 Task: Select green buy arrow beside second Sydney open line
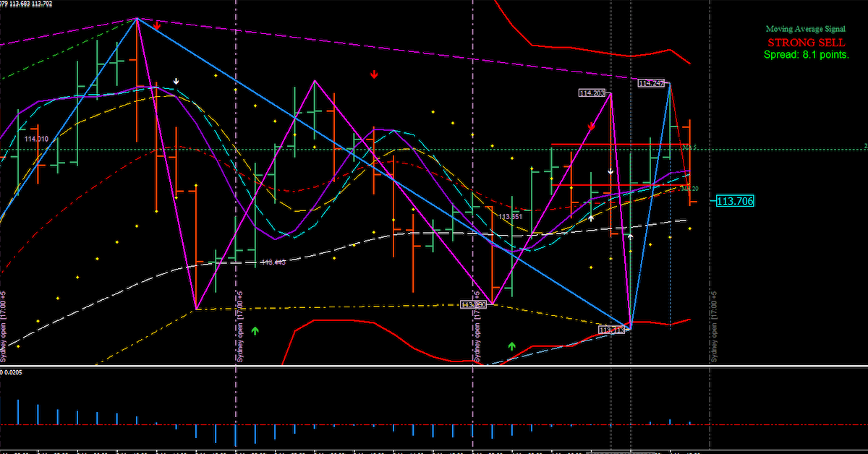pyautogui.click(x=255, y=330)
